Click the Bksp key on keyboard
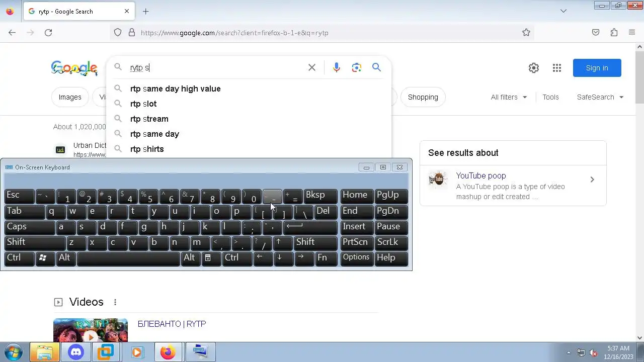Screen dimensions: 644x362 [320, 196]
